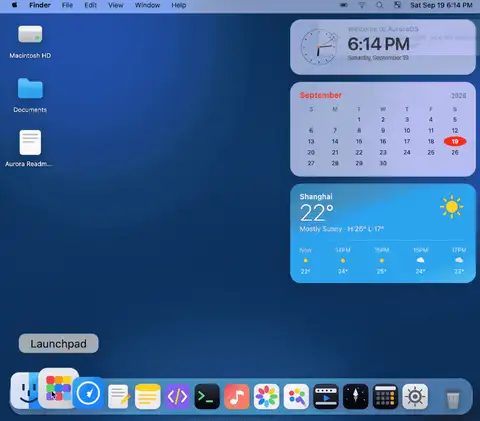This screenshot has height=421, width=480.
Task: Open the Music app in the dock
Action: coord(237,397)
